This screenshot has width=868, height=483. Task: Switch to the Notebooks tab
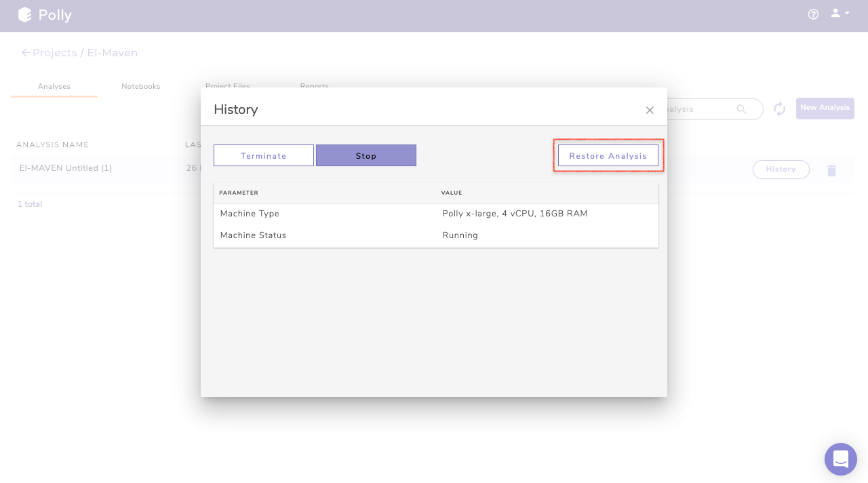tap(141, 87)
